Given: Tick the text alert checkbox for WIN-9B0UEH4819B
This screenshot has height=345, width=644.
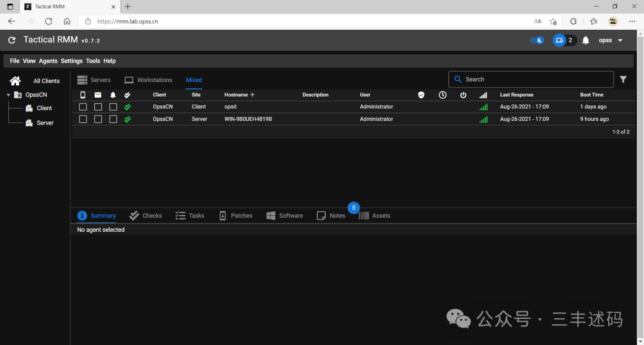Looking at the screenshot, I should click(83, 119).
